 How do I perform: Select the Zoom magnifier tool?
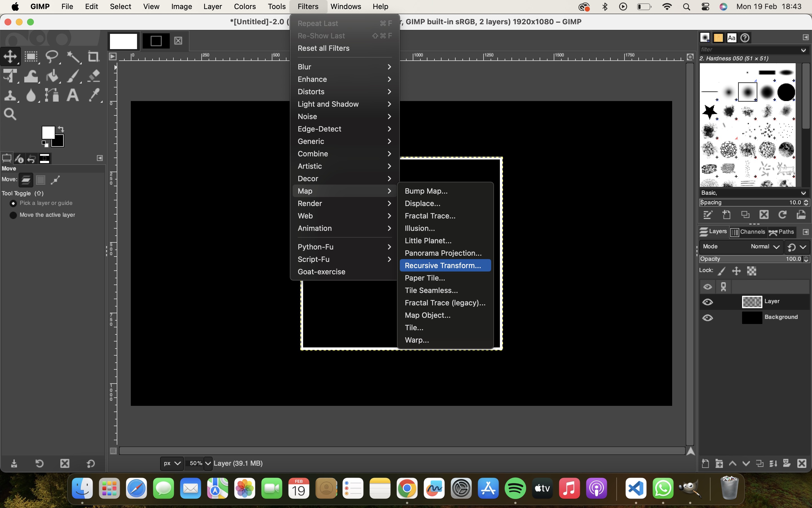(x=10, y=115)
